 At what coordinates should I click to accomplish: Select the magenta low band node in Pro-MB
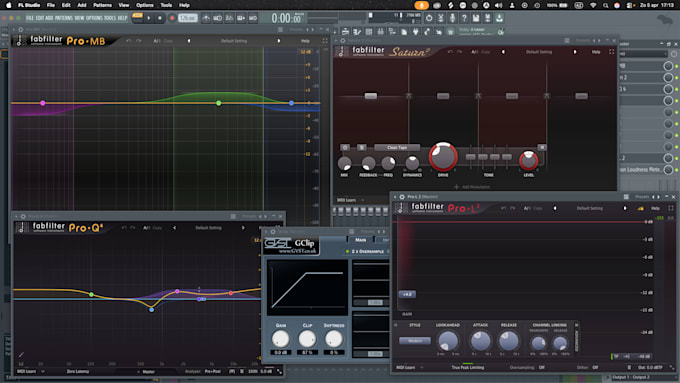42,103
